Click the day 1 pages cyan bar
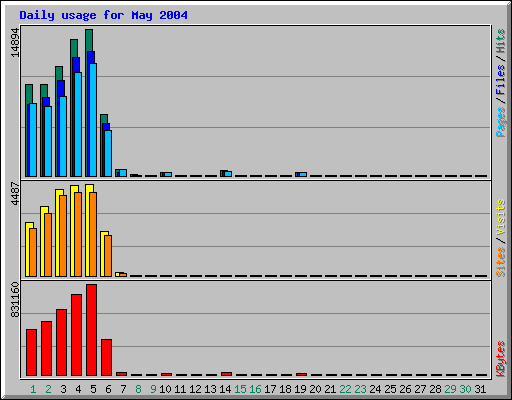This screenshot has width=512, height=400. (33, 140)
